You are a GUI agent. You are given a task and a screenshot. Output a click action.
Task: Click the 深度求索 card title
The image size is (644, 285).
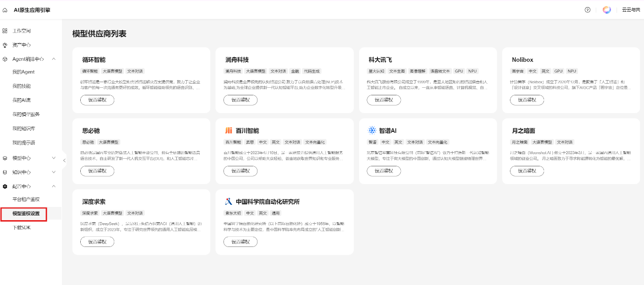click(x=94, y=202)
